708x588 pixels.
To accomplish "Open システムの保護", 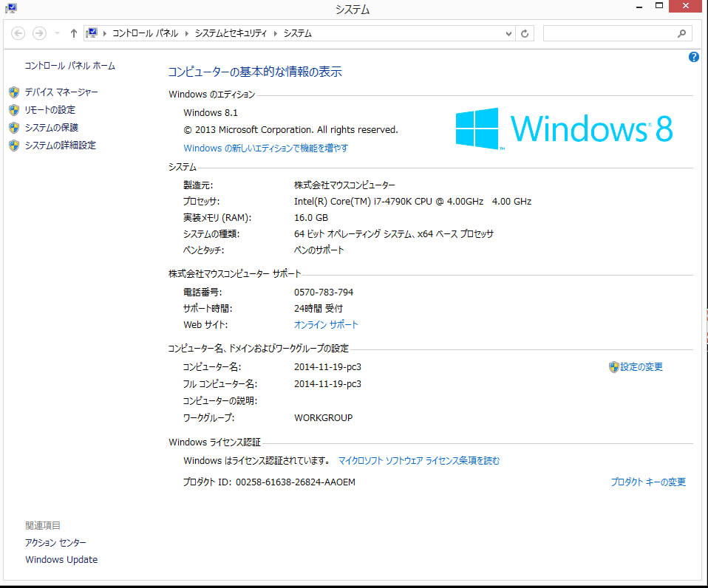I will (52, 128).
